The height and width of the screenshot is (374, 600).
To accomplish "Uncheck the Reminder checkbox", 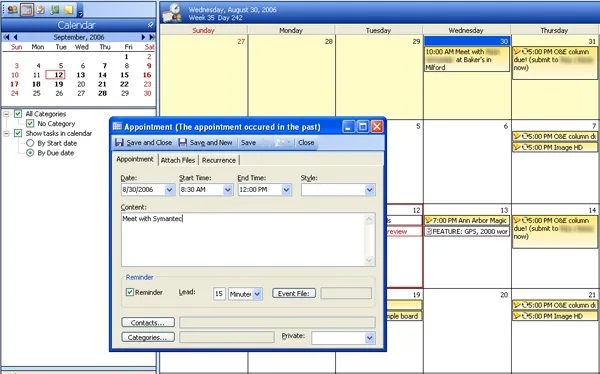I will (130, 292).
